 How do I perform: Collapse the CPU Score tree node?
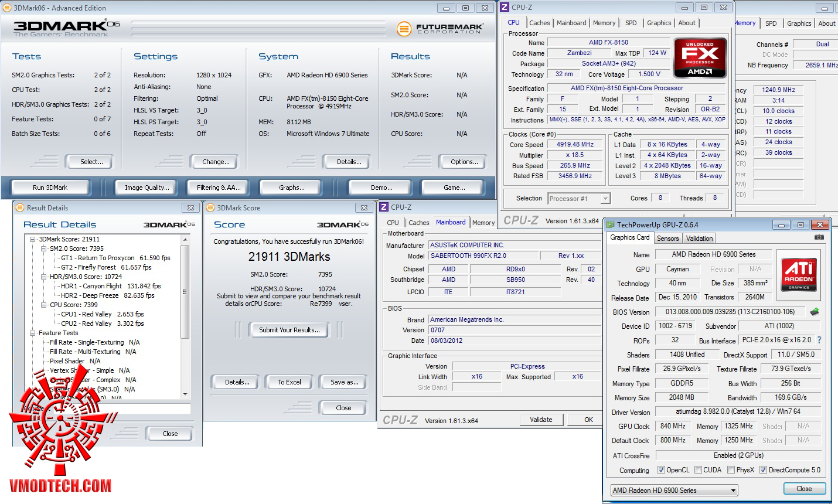pos(44,305)
